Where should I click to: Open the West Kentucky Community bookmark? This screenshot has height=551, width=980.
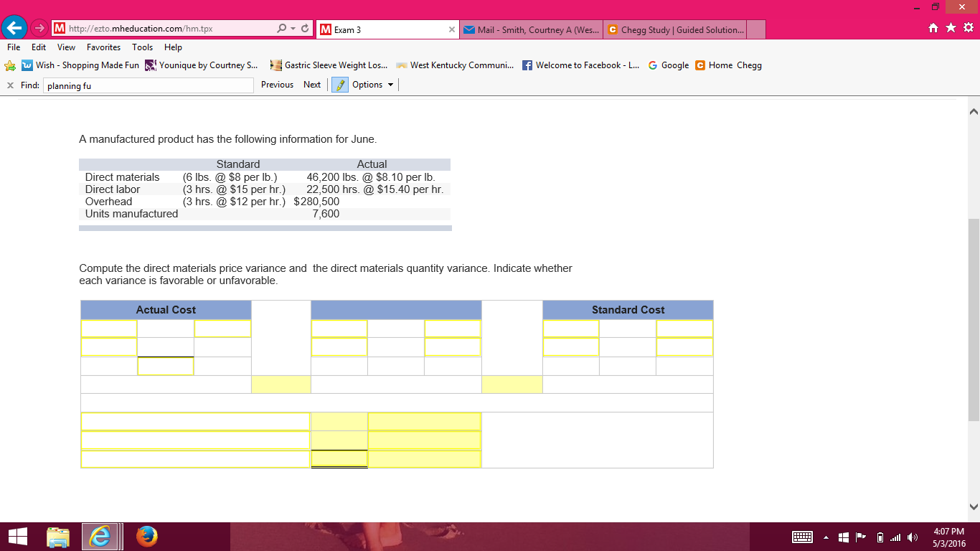[455, 65]
